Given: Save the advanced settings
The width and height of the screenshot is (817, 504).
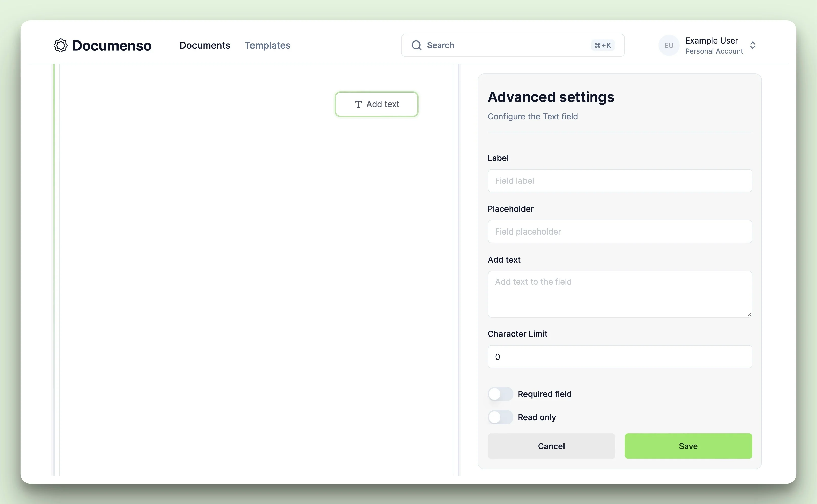Looking at the screenshot, I should [x=688, y=446].
